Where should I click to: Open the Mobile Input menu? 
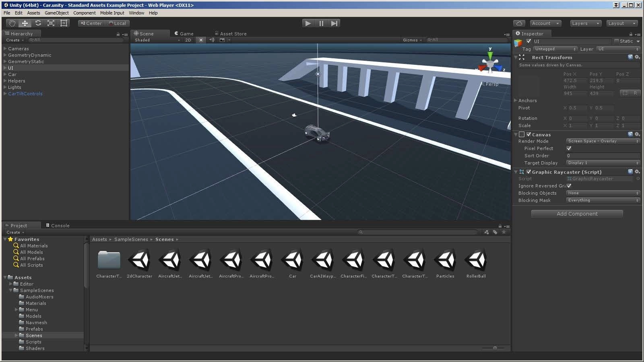point(112,13)
